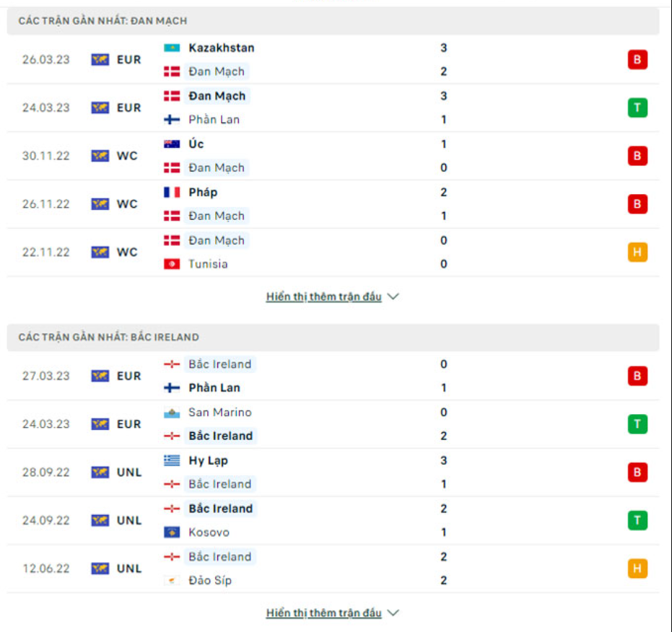Click the Kazakhstan flag icon
This screenshot has height=632, width=672.
click(172, 48)
